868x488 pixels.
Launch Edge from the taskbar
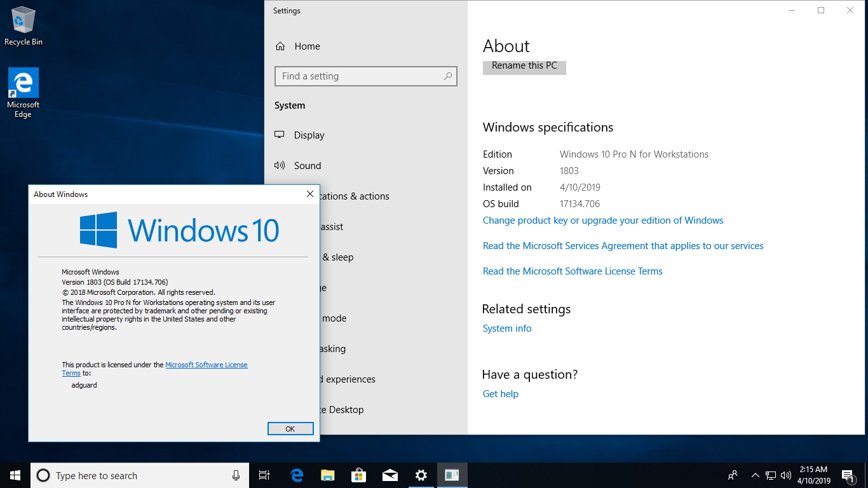(x=297, y=475)
